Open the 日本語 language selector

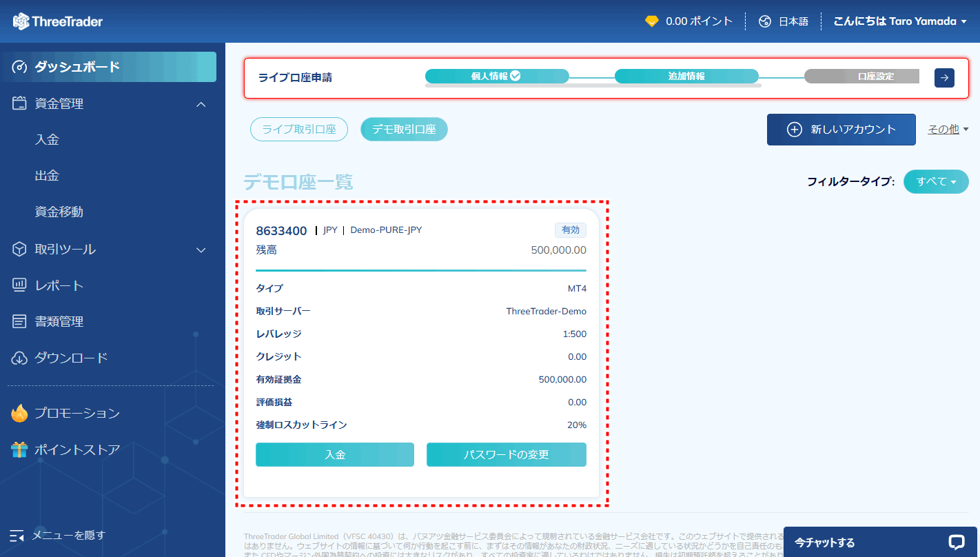(x=784, y=21)
